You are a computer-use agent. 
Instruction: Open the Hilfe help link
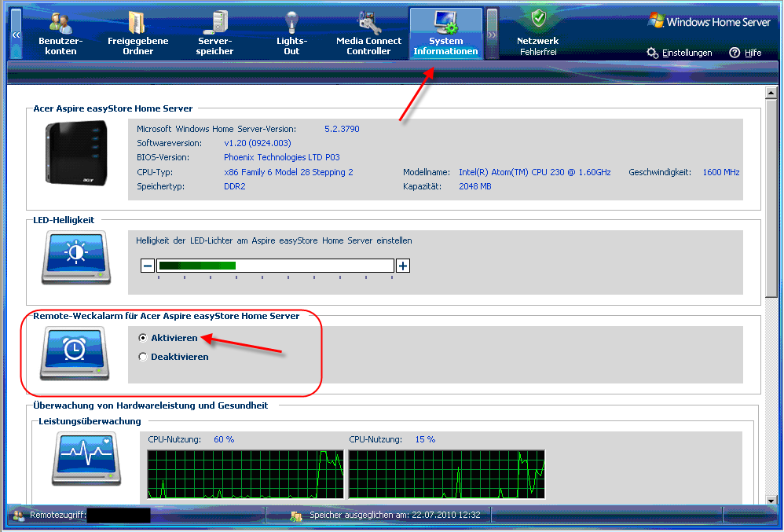[x=746, y=53]
